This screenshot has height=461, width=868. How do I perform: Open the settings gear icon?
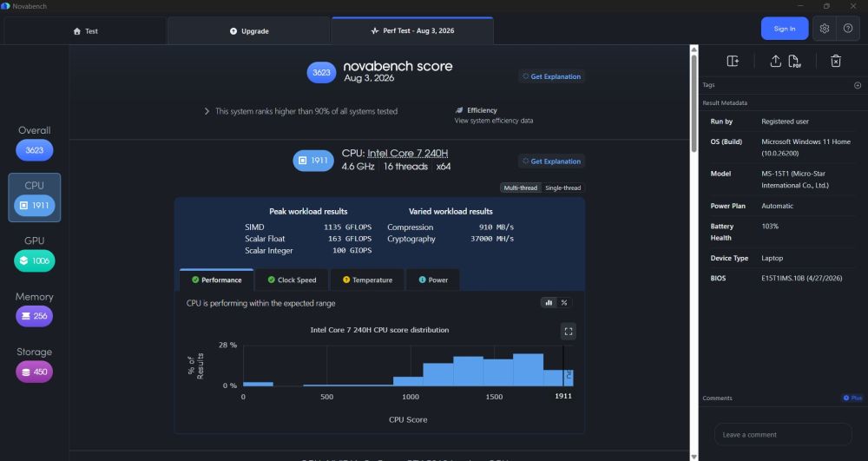click(825, 29)
